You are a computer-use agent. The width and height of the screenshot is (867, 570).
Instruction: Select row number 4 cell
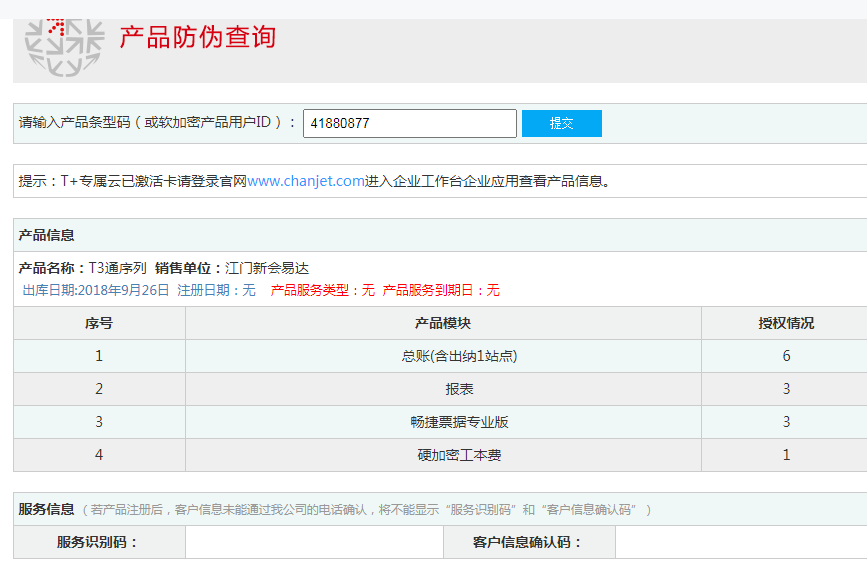[x=99, y=455]
